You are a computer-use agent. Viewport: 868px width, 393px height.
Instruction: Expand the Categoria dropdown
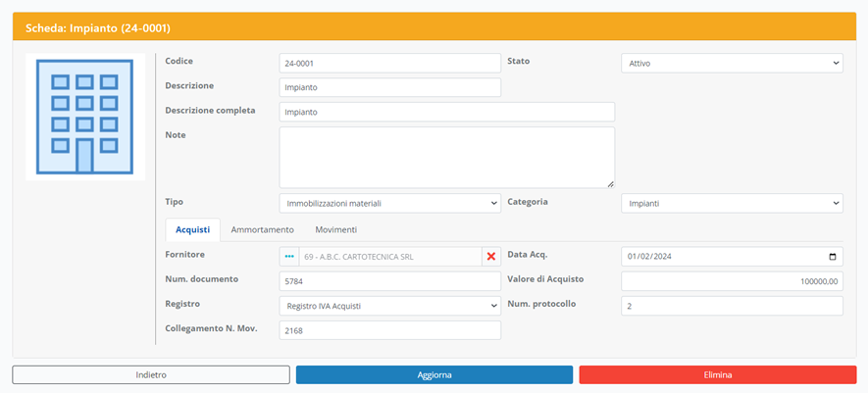(x=732, y=204)
